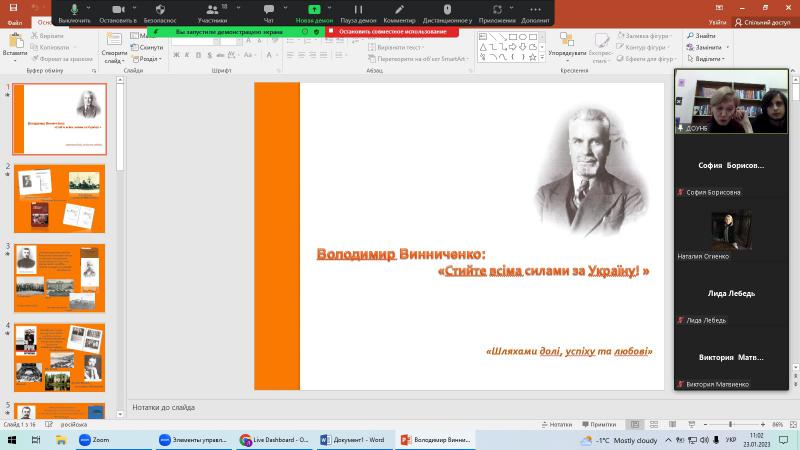Click zoom in plus button
Viewport: 800px width, 450px height.
click(763, 424)
